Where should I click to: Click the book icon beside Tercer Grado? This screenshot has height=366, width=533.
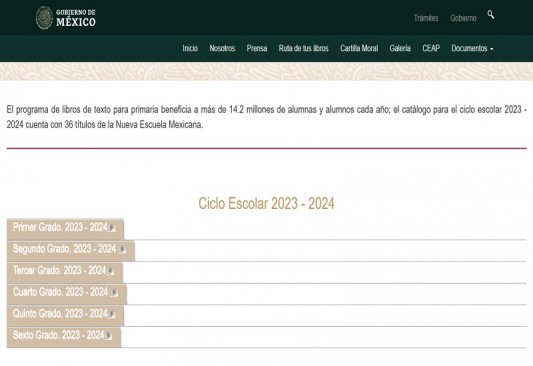point(110,271)
